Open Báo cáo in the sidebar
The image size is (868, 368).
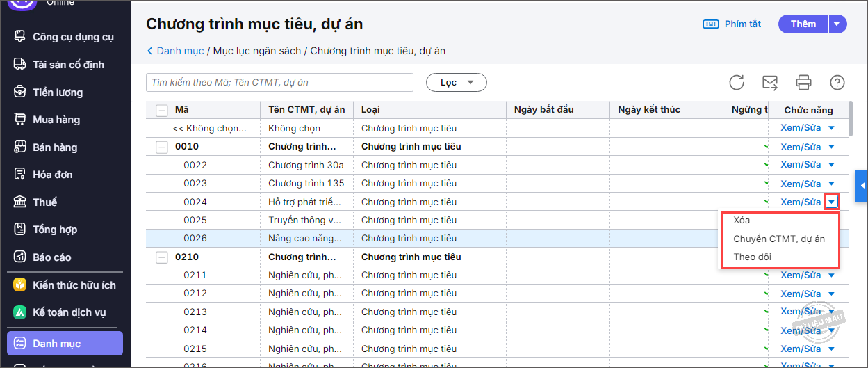(52, 257)
